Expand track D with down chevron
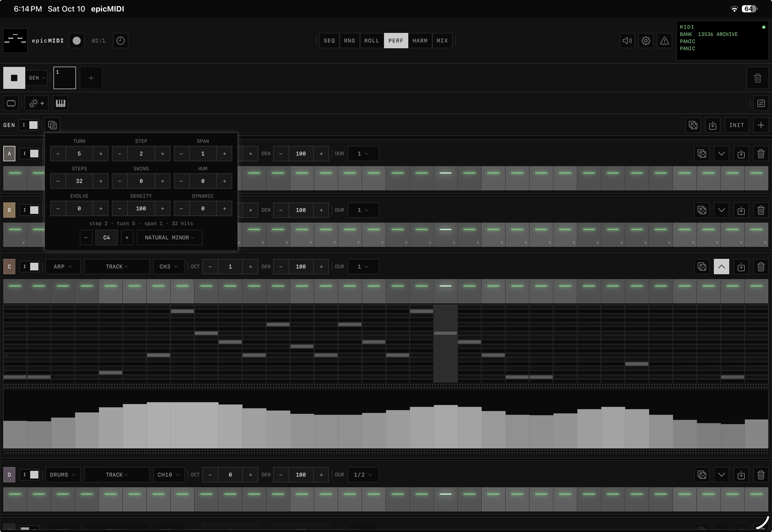This screenshot has width=772, height=532. click(722, 475)
